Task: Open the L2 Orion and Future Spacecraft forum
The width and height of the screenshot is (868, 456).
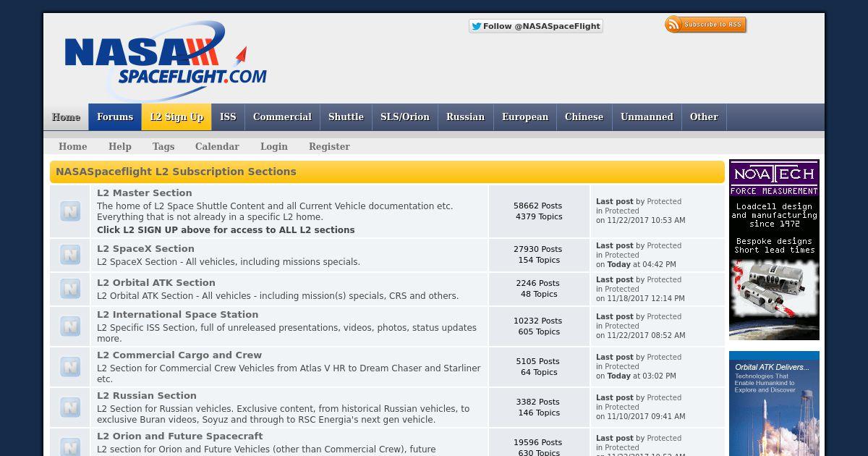Action: point(180,436)
